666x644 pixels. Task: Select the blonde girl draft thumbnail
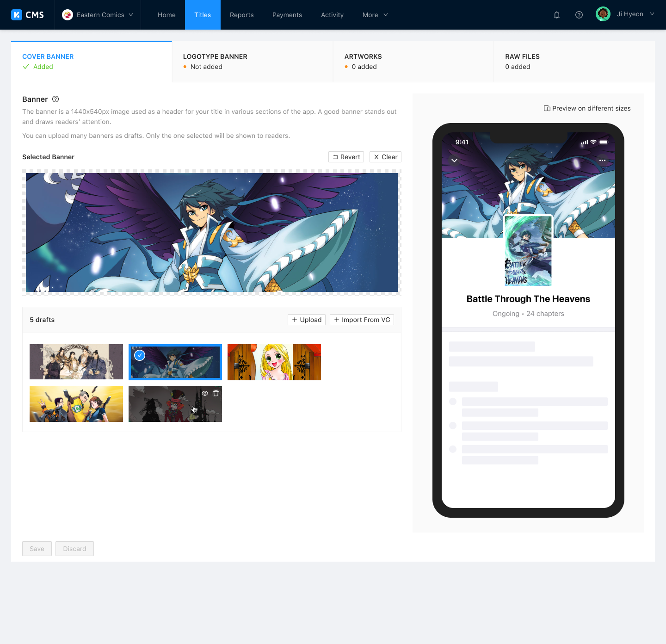[274, 362]
